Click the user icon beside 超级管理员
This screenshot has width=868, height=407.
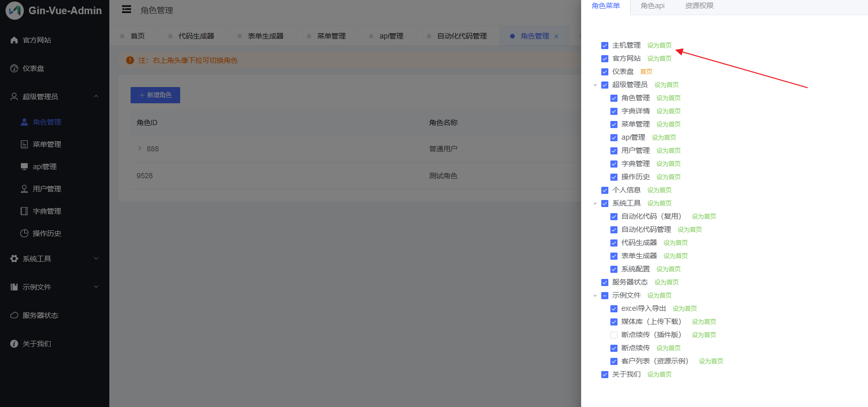click(x=14, y=97)
